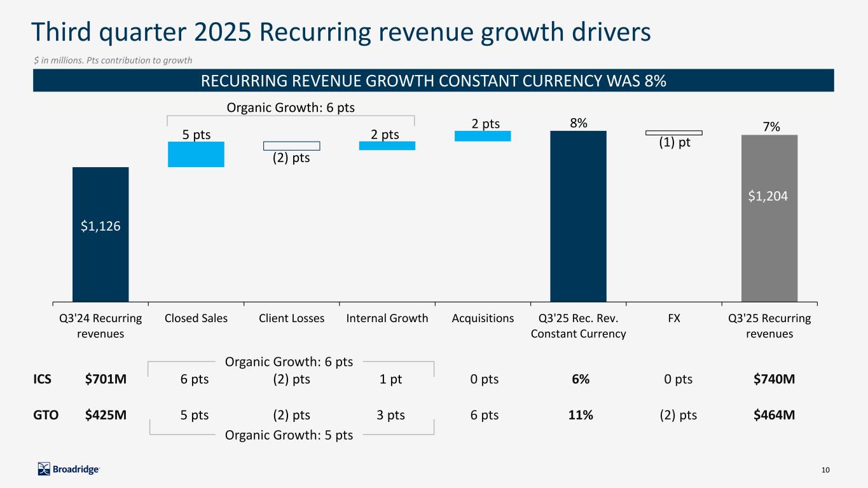Select the '2 pts' label above the Acquisitions bar

coord(486,124)
